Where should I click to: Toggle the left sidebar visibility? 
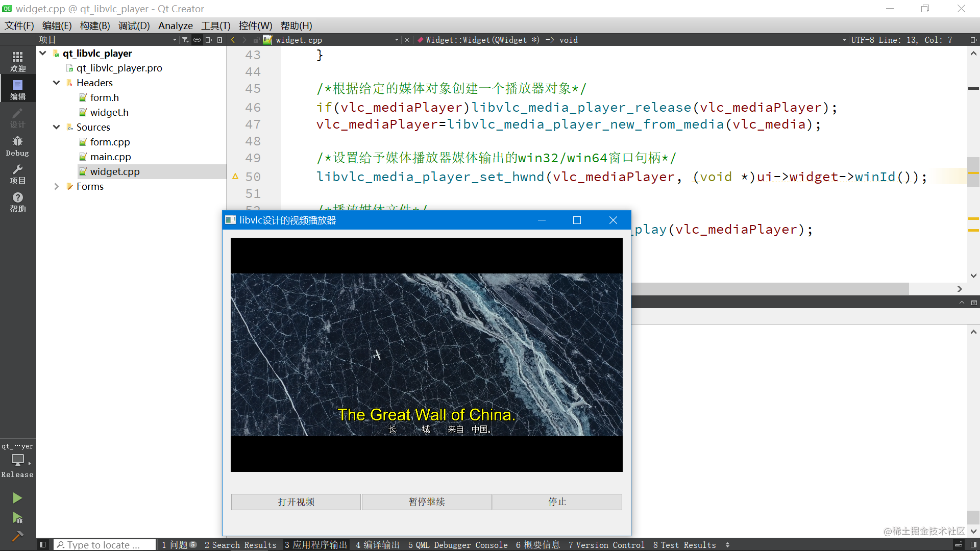click(43, 545)
